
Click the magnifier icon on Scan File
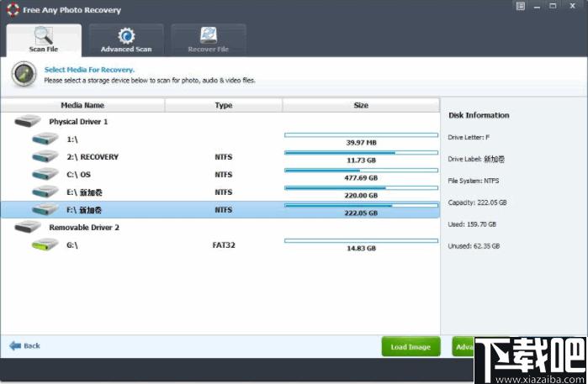click(x=44, y=35)
